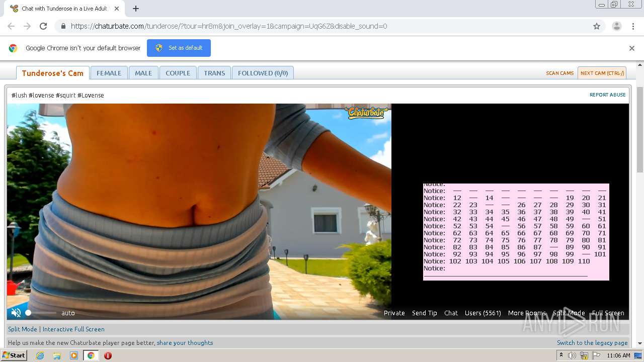Screen dimensions: 644x362
Task: Open Interactive Full Screen link
Action: click(73, 329)
